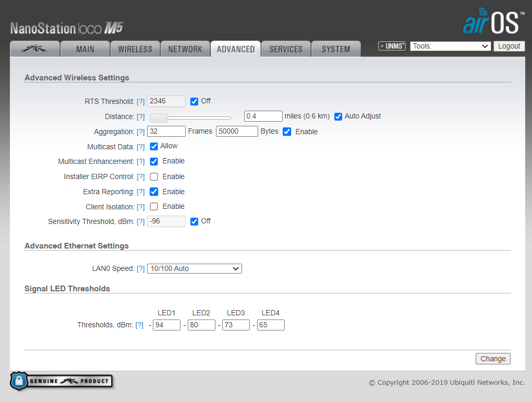This screenshot has height=402, width=532.
Task: Click the Aggregation Frames field
Action: [166, 132]
